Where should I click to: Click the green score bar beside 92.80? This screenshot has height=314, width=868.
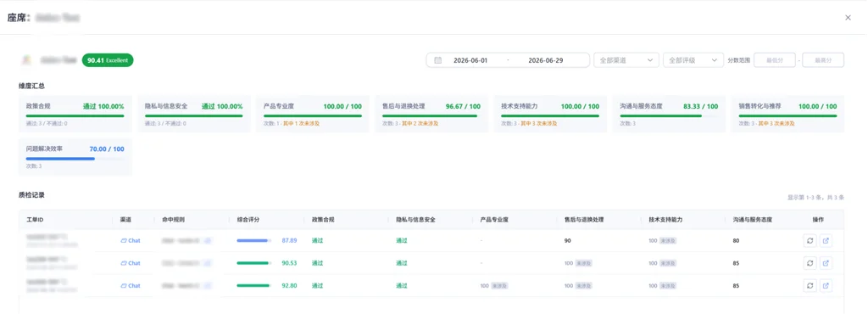254,286
